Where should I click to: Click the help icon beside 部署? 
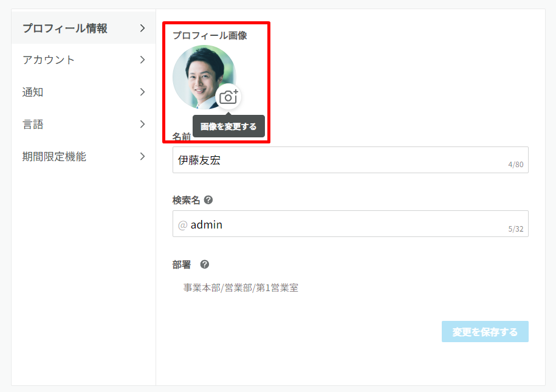tap(205, 264)
